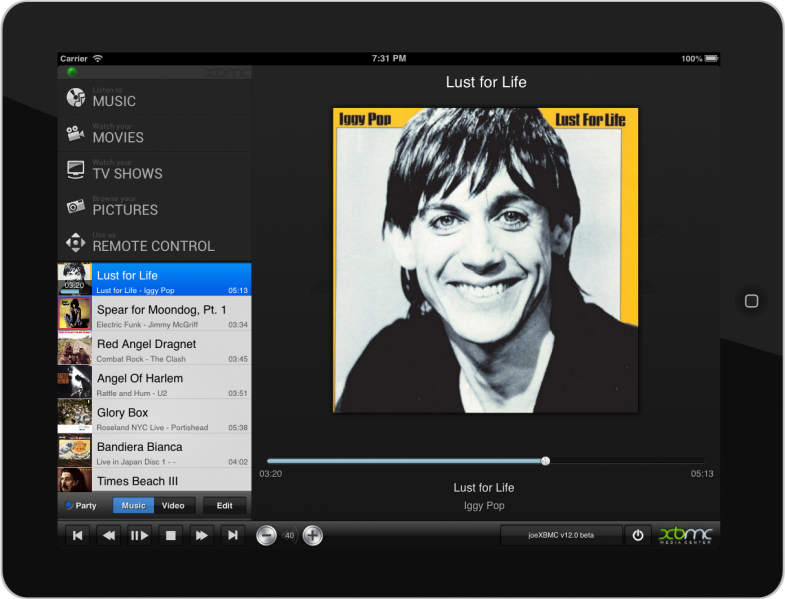
Task: Select the PICTURES menu entry
Action: pyautogui.click(x=155, y=206)
